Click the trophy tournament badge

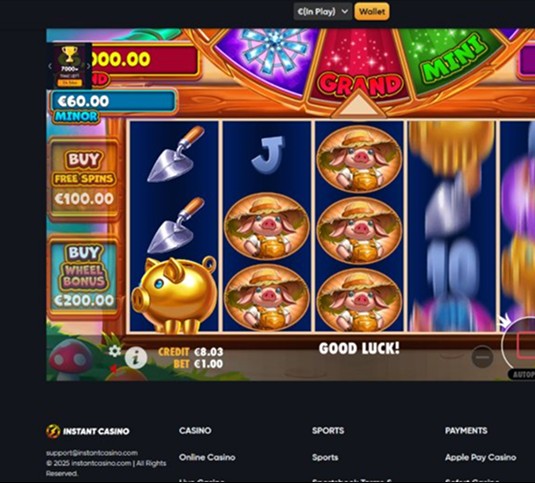point(70,65)
